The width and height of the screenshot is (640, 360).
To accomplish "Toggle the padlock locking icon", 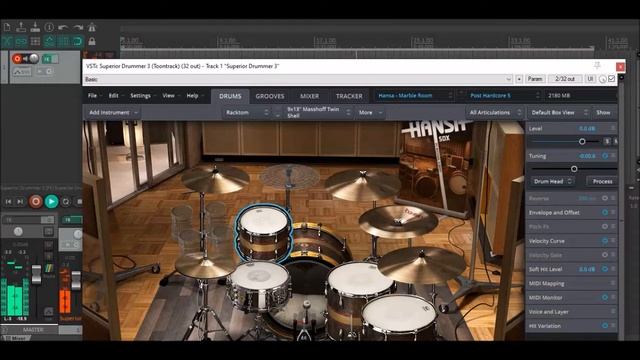I will click(92, 41).
